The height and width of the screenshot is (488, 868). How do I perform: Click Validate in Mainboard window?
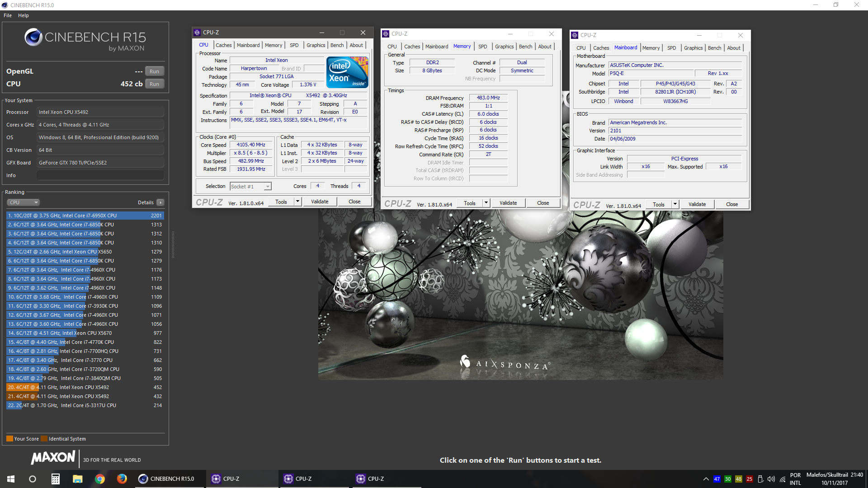pyautogui.click(x=697, y=204)
